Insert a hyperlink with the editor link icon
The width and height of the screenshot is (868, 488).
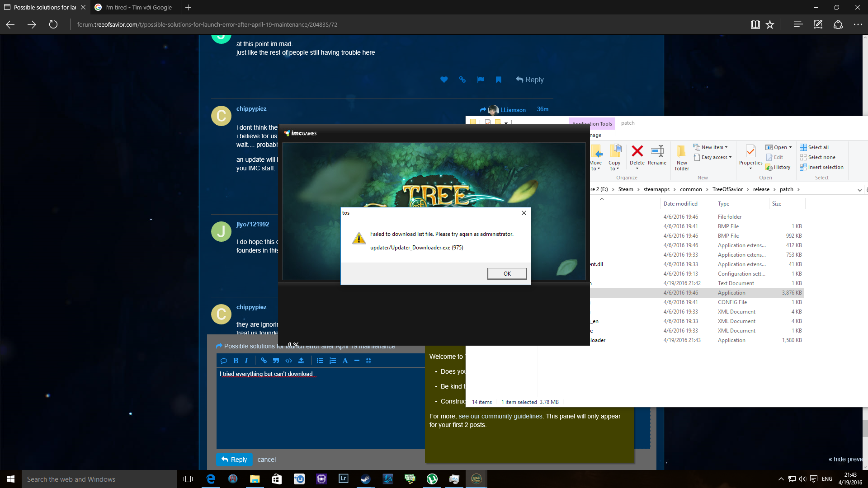pos(264,361)
